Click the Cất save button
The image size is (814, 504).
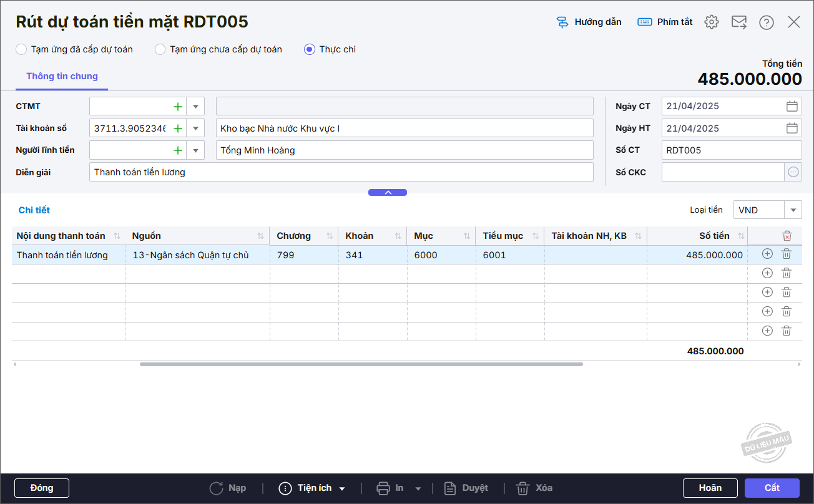tap(772, 488)
